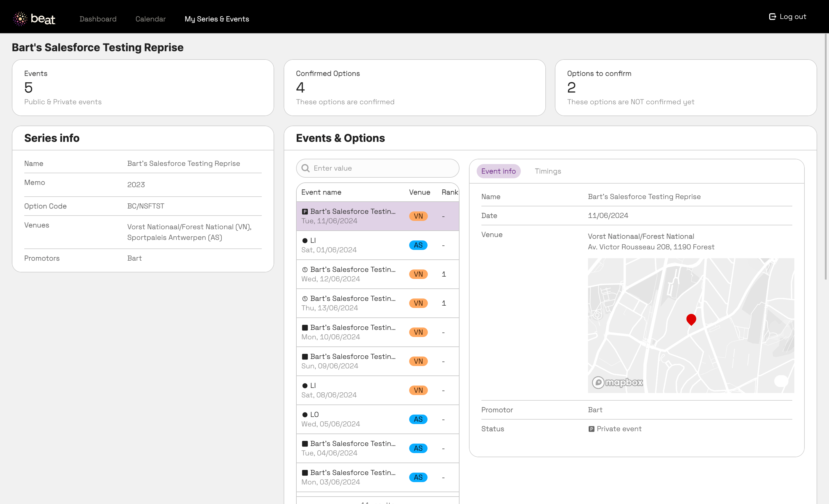
Task: Select the LO event on Wed, 05/06/2024
Action: (377, 420)
